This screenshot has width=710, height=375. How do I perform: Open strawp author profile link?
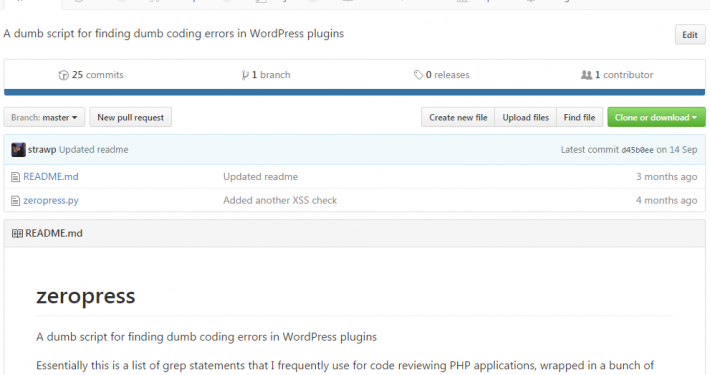[x=42, y=149]
